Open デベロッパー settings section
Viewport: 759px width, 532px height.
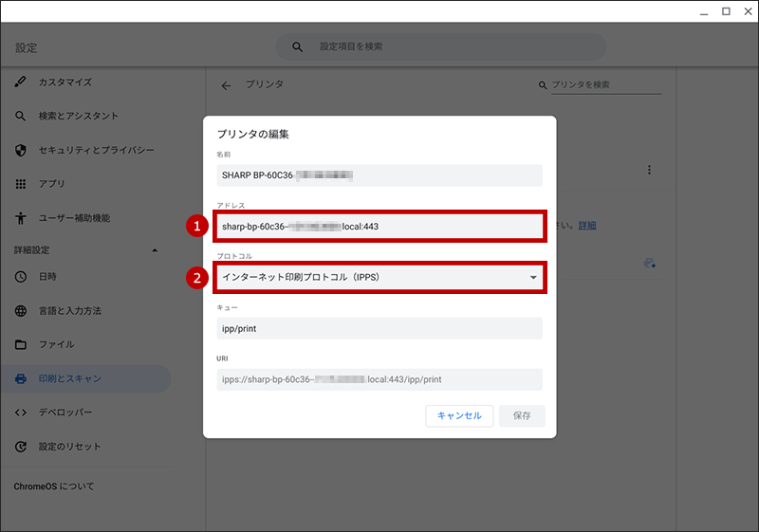point(65,413)
